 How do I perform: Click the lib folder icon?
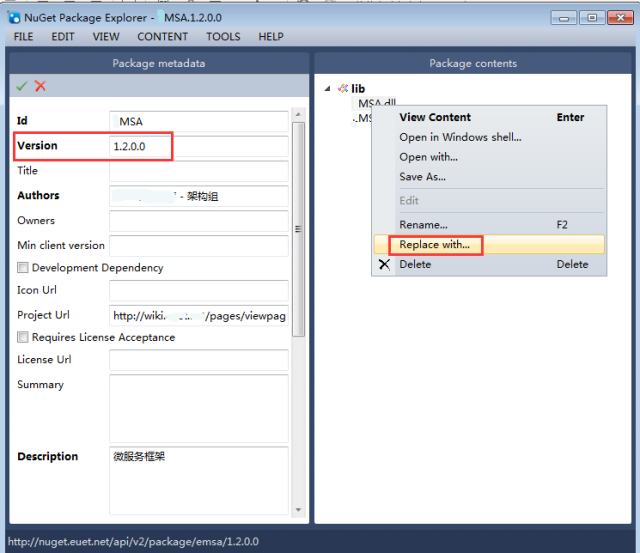click(x=343, y=88)
